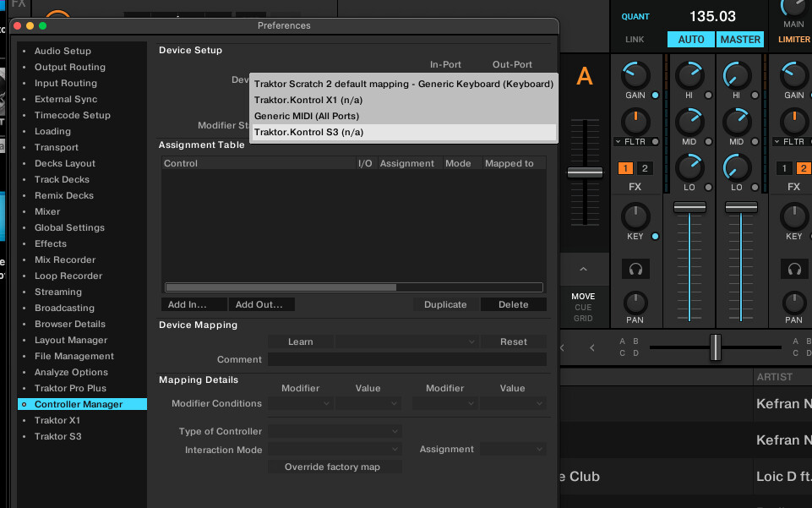The height and width of the screenshot is (508, 812).
Task: Toggle FX 2 assign on right channel
Action: 804,168
